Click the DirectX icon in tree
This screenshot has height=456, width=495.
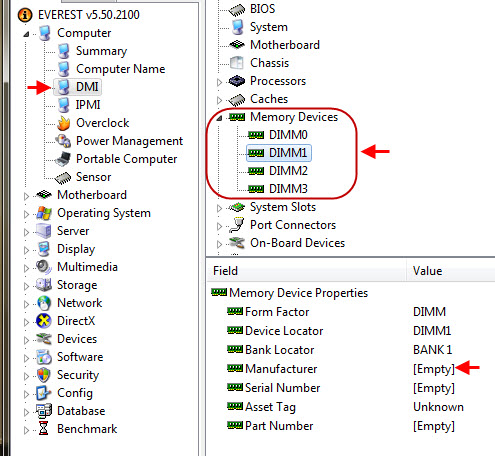tap(44, 321)
